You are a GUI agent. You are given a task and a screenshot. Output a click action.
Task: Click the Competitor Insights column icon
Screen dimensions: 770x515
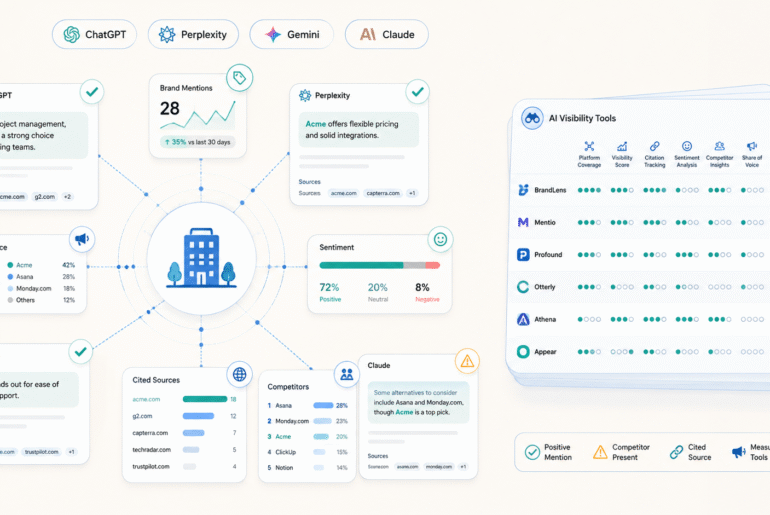(719, 146)
